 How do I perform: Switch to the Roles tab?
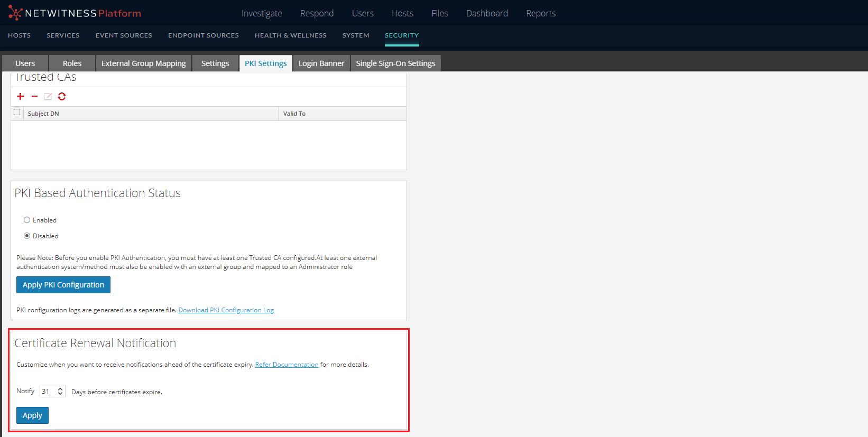pos(72,63)
